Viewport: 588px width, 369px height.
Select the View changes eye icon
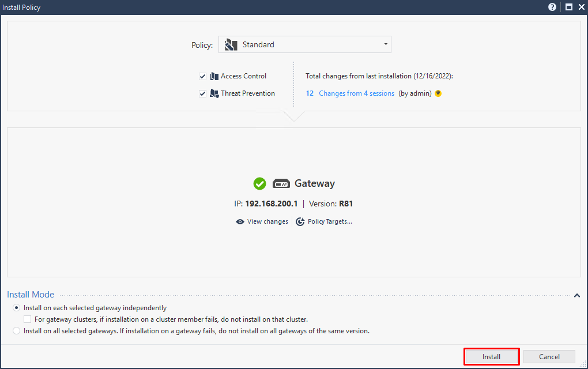tap(240, 221)
